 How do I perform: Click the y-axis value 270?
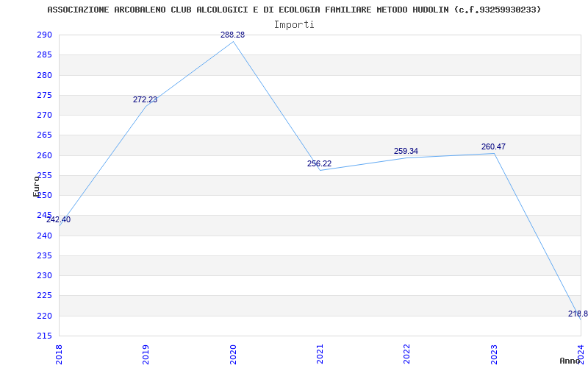(x=44, y=116)
